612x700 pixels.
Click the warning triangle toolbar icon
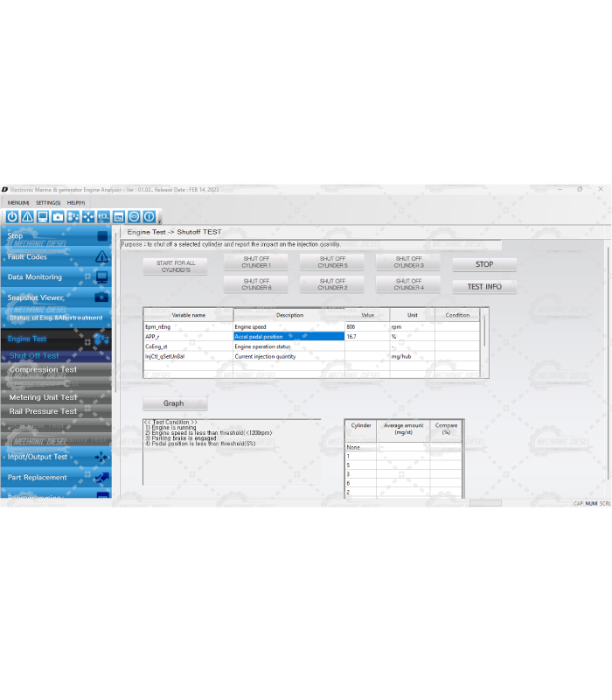coord(27,216)
